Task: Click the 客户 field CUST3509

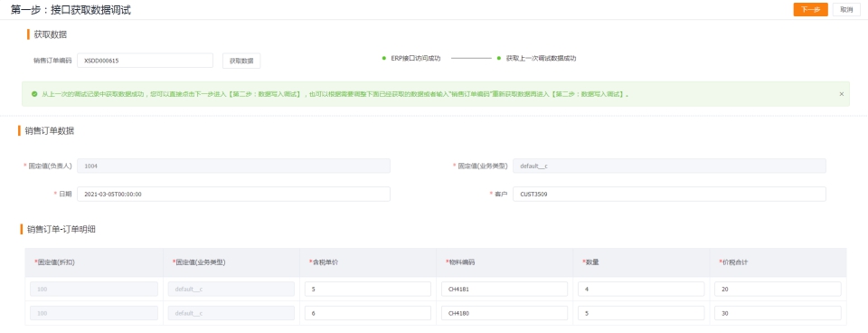Action: (669, 194)
